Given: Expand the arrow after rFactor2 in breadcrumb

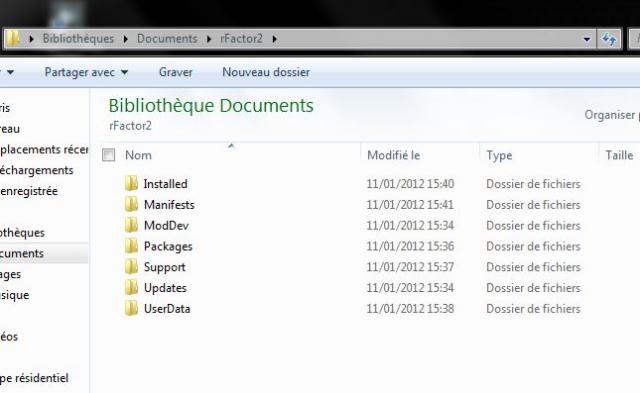Looking at the screenshot, I should [x=275, y=39].
